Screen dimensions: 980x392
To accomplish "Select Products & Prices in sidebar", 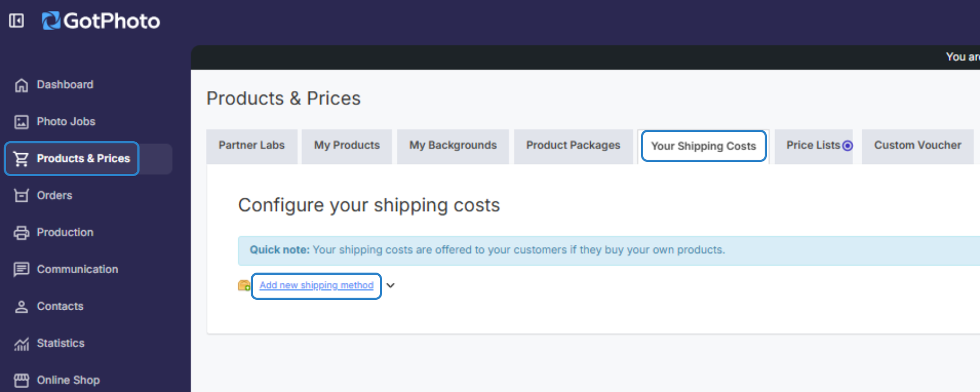I will (83, 159).
